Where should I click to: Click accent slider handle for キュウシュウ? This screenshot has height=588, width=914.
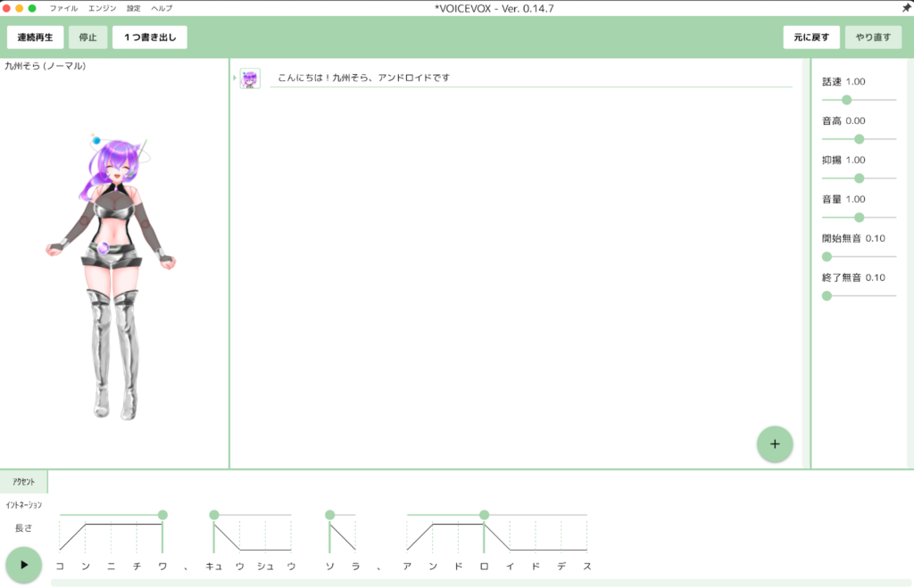click(x=214, y=515)
